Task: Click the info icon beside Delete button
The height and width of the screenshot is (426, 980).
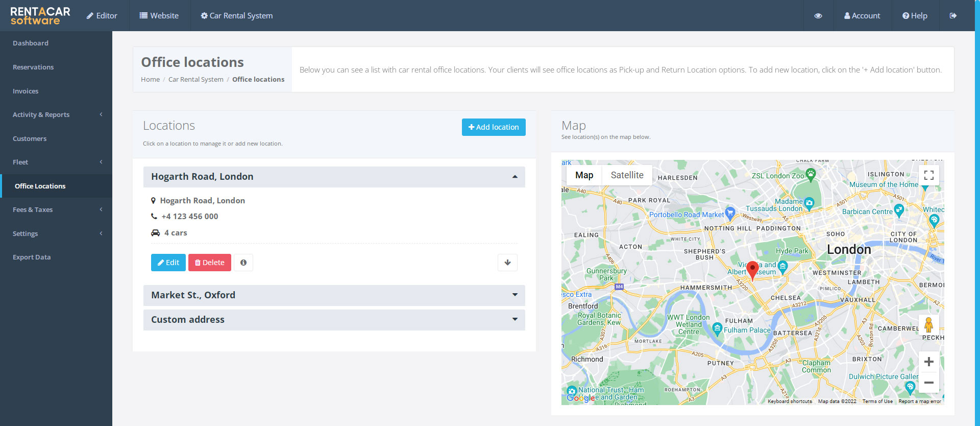Action: [x=243, y=263]
